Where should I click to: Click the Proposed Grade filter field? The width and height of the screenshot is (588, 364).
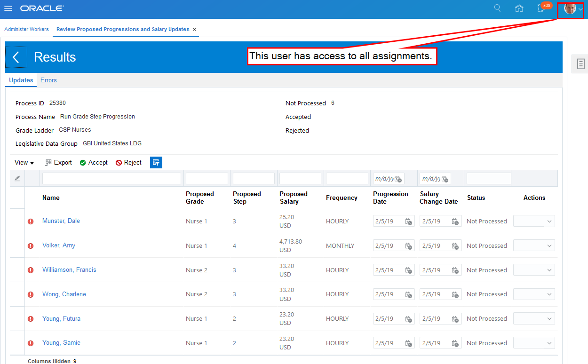(x=207, y=178)
